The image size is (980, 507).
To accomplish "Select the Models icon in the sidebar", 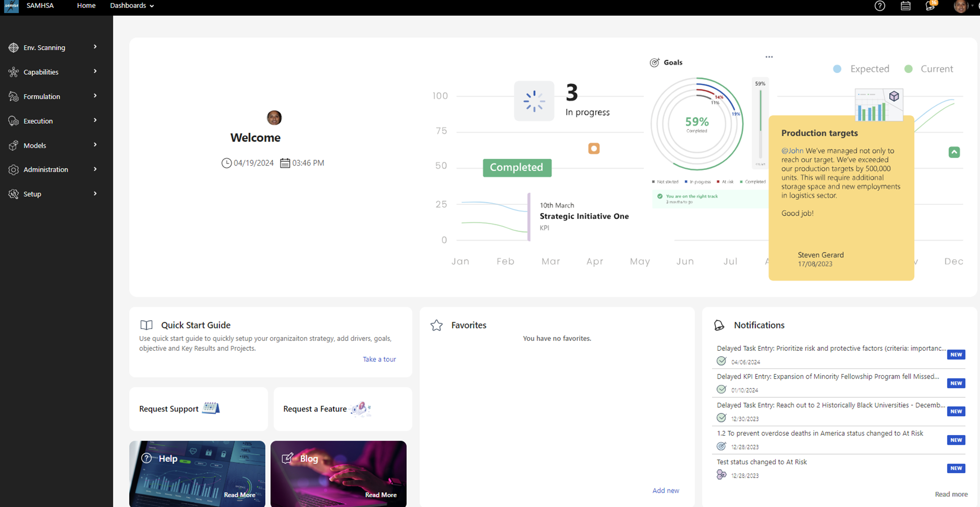I will tap(13, 145).
